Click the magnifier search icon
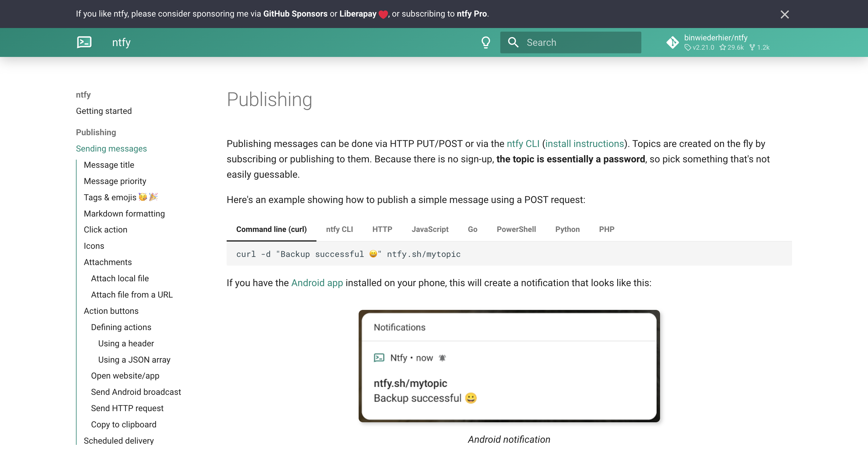Viewport: 868px width, 459px height. 513,42
